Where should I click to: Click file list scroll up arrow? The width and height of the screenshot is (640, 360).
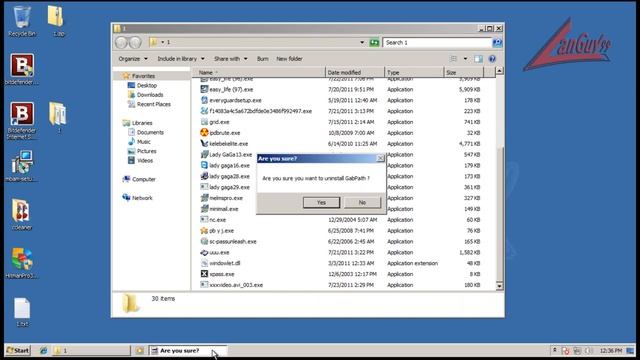[499, 71]
